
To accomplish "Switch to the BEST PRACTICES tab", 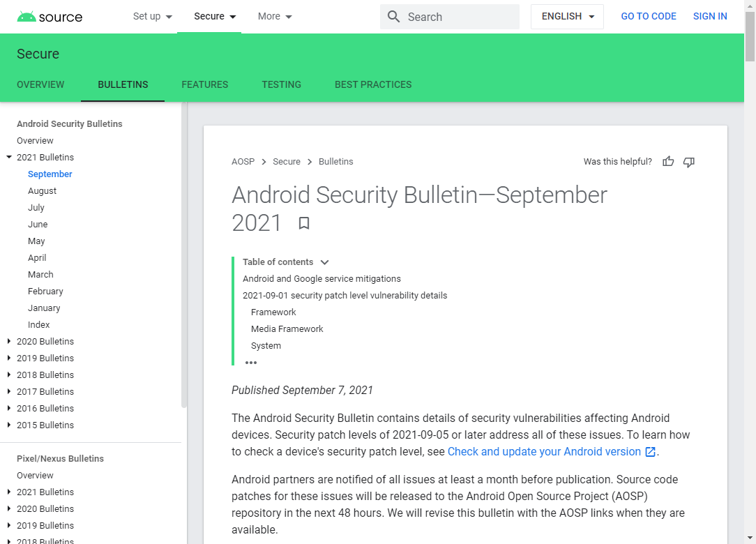I will [x=373, y=84].
